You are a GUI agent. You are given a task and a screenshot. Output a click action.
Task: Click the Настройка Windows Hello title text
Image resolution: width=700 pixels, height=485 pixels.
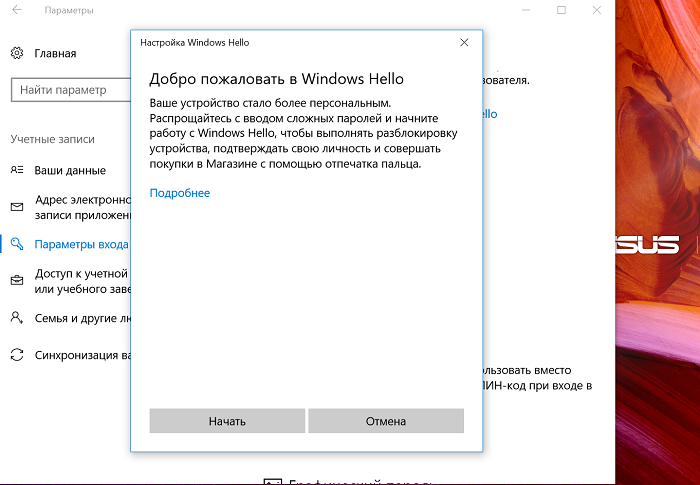click(195, 42)
